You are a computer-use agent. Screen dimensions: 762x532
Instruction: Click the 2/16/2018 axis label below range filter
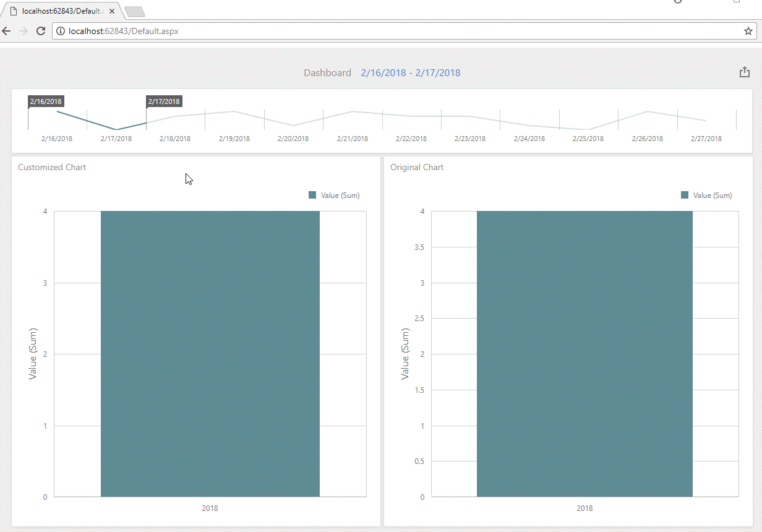pos(57,139)
